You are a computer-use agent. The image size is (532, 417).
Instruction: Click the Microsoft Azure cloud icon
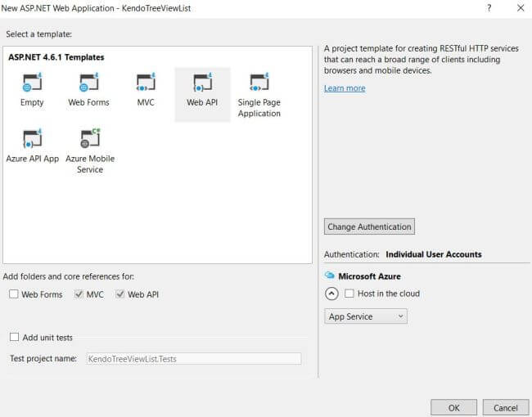(x=330, y=275)
